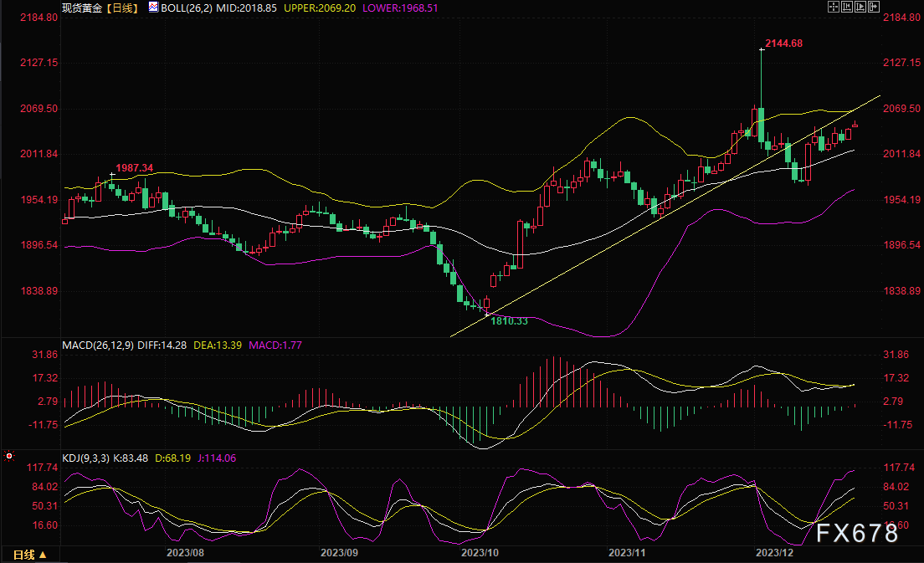
Task: Click the 2023/08 date label
Action: 185,553
